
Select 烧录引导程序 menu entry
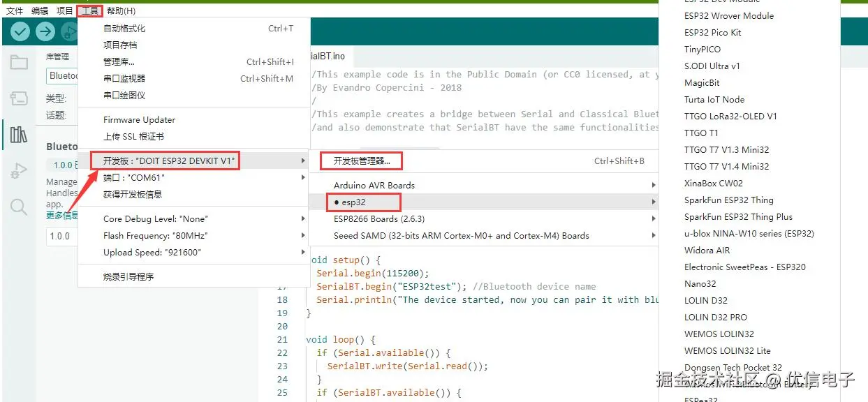pyautogui.click(x=193, y=277)
